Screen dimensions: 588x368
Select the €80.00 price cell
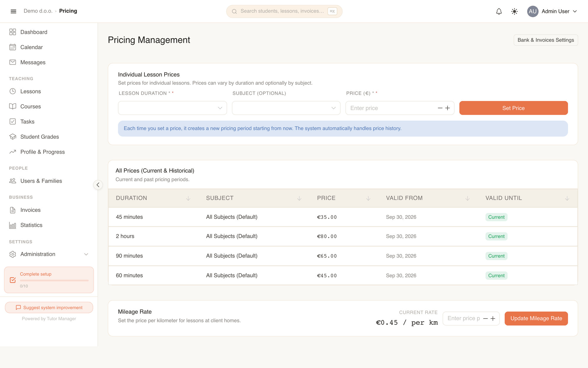click(x=327, y=236)
